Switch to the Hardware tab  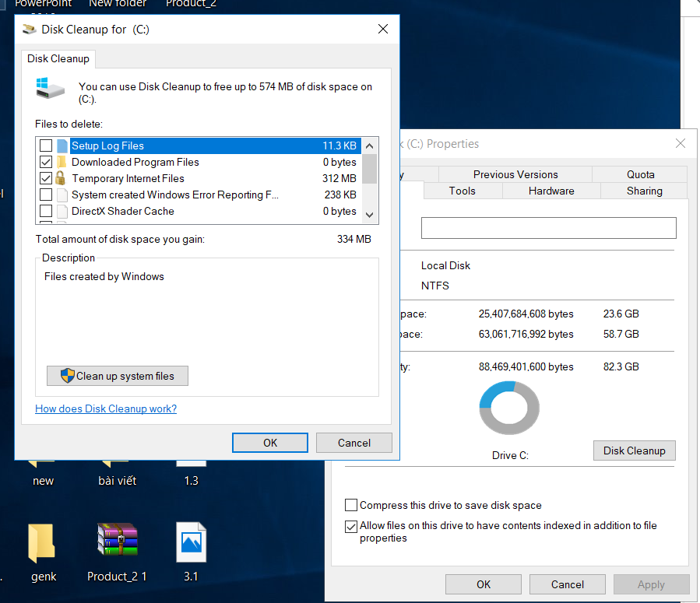point(551,191)
